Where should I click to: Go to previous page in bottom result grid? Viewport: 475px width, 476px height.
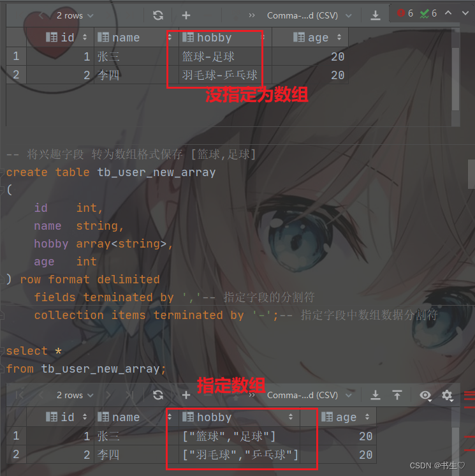click(41, 395)
